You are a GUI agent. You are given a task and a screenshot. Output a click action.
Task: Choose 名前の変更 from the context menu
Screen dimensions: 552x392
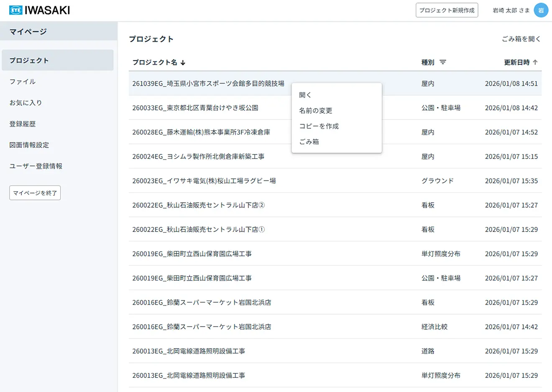pyautogui.click(x=316, y=111)
